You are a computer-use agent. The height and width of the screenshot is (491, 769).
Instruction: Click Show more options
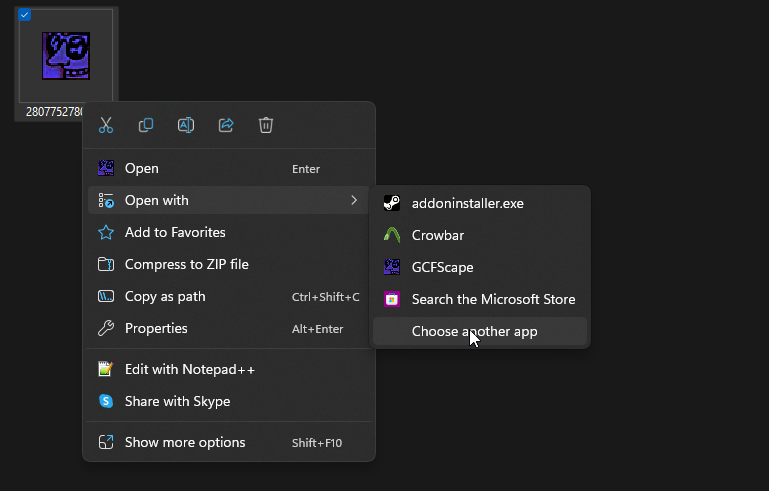(x=184, y=442)
